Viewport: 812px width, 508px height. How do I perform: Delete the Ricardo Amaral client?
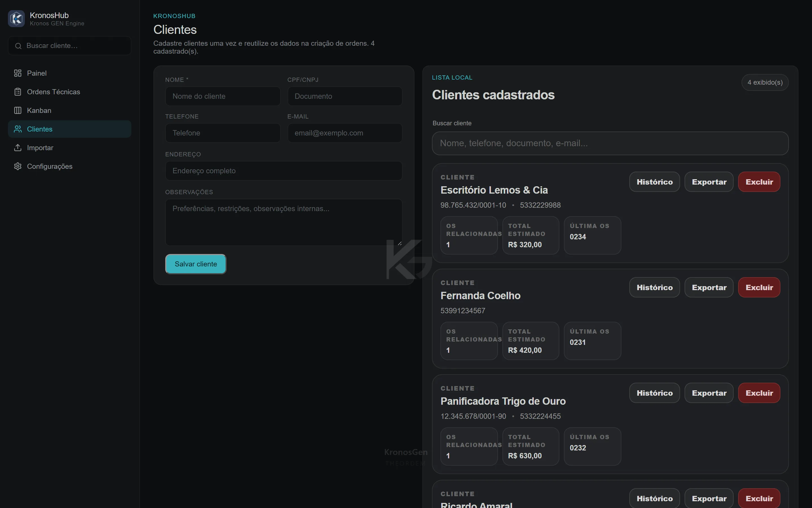759,498
